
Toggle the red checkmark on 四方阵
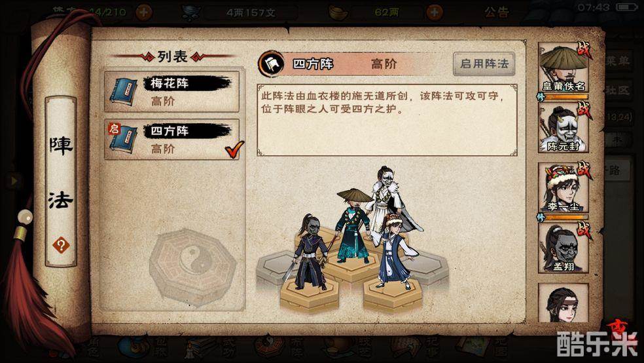pyautogui.click(x=234, y=149)
